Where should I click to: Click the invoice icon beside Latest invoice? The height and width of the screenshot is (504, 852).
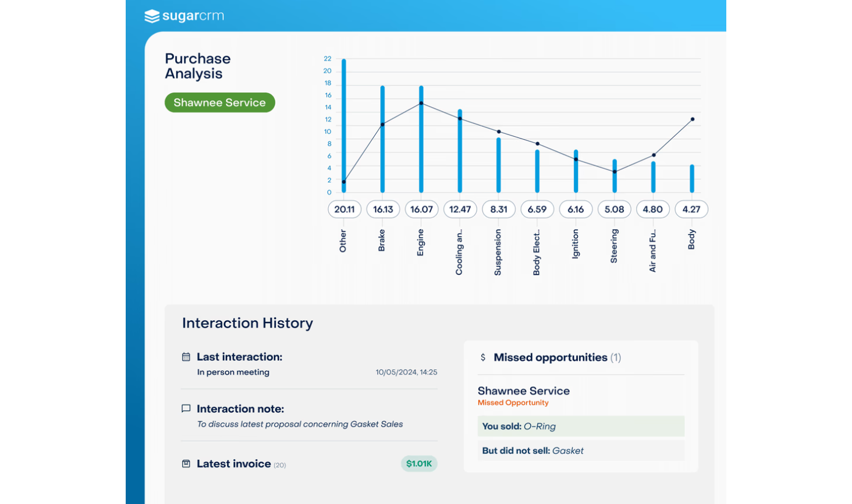tap(186, 464)
